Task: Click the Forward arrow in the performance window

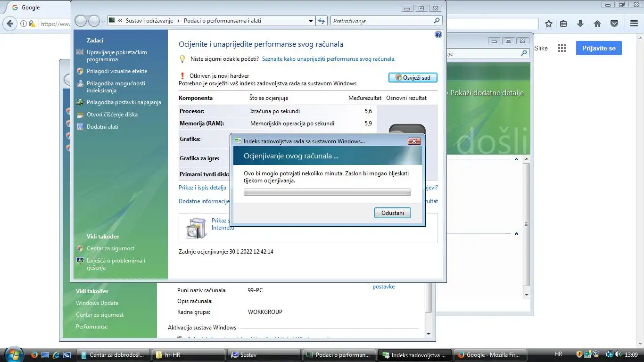Action: [x=94, y=21]
